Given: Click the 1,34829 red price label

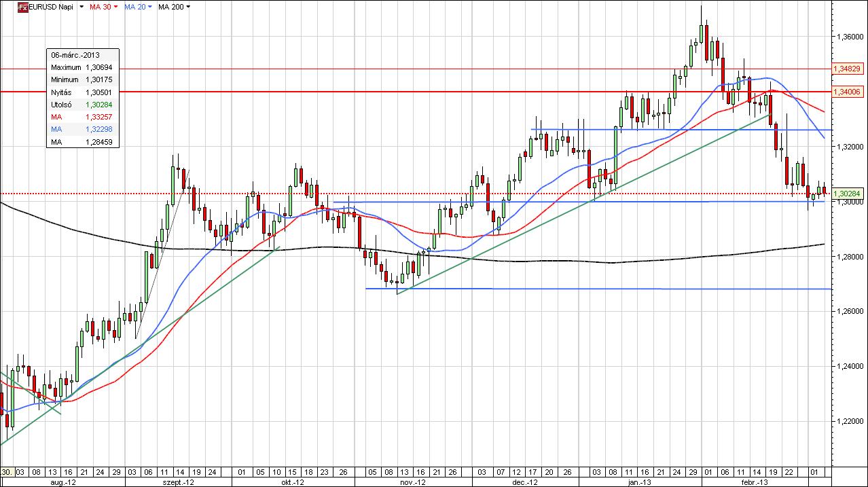Looking at the screenshot, I should (x=846, y=69).
